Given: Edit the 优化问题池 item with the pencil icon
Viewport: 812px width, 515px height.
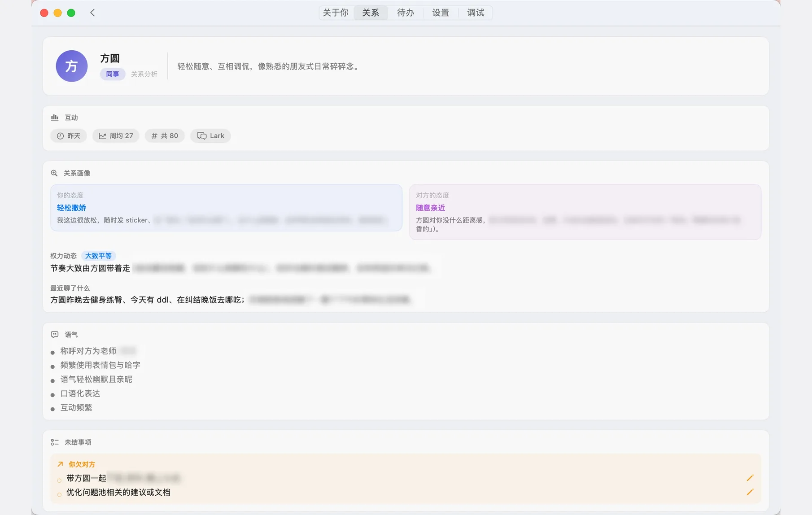Looking at the screenshot, I should click(750, 492).
